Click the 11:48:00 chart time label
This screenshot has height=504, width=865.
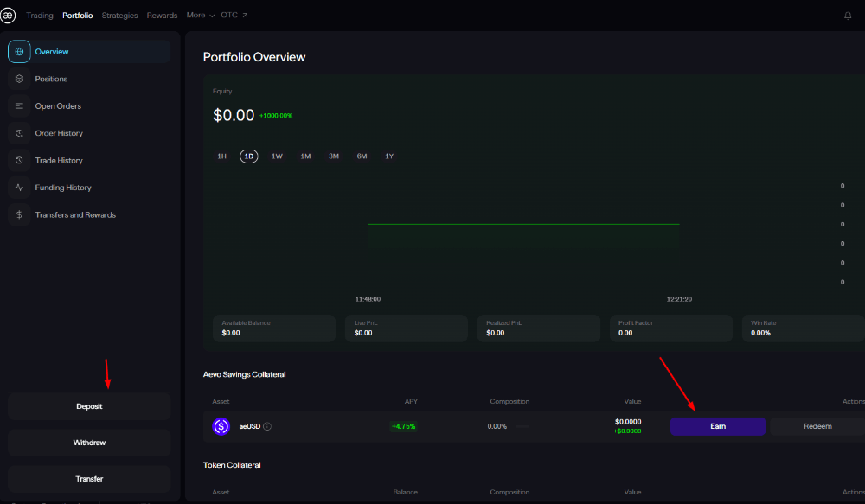coord(368,299)
